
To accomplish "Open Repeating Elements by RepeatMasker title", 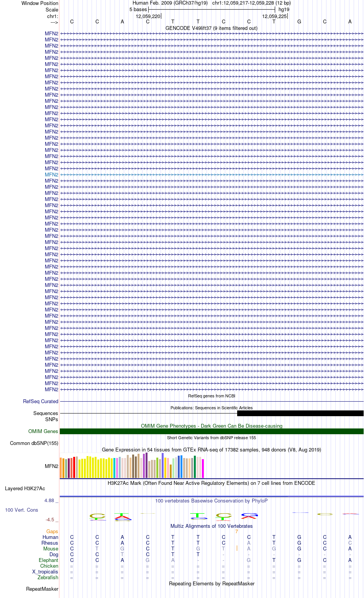I will pyautogui.click(x=212, y=583).
